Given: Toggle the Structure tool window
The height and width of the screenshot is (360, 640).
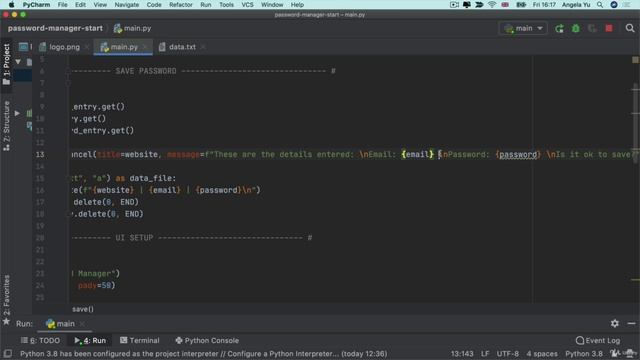Looking at the screenshot, I should tap(6, 126).
